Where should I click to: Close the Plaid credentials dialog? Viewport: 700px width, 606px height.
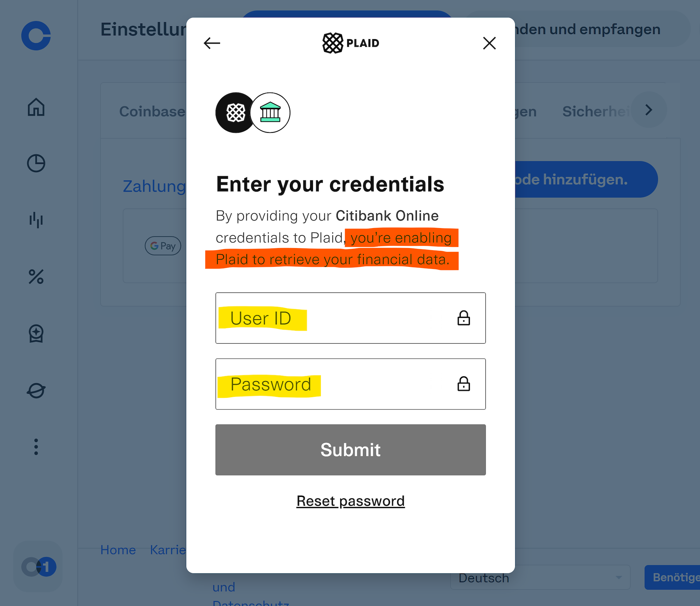tap(489, 43)
